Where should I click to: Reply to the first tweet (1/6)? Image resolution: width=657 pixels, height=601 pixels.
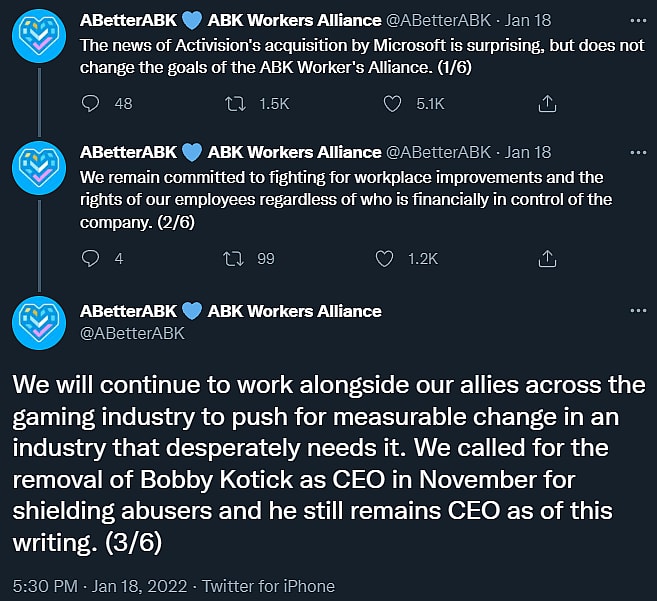pos(91,102)
